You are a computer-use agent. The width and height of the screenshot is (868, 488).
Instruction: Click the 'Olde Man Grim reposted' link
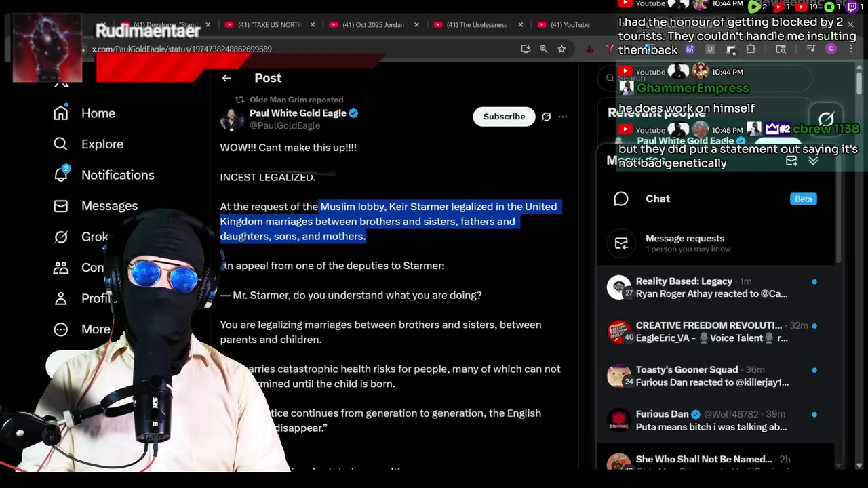(x=296, y=100)
